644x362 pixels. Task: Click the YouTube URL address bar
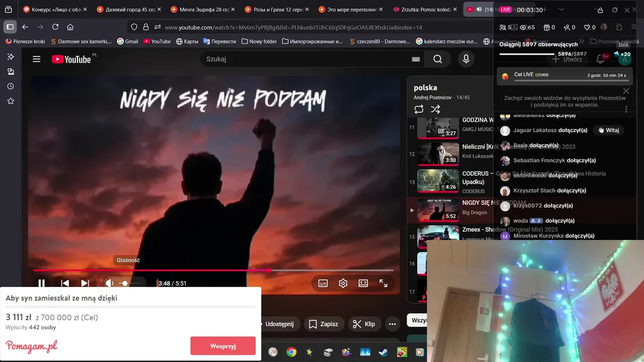(x=293, y=28)
